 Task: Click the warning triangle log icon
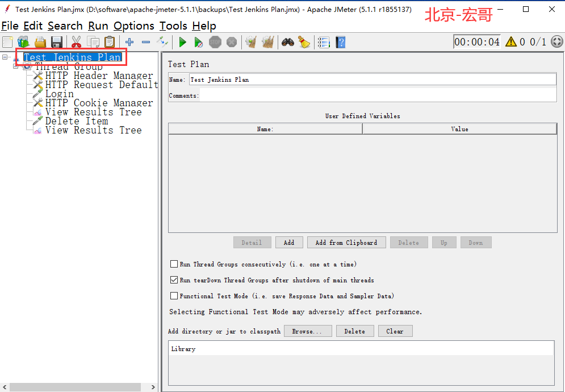point(511,42)
